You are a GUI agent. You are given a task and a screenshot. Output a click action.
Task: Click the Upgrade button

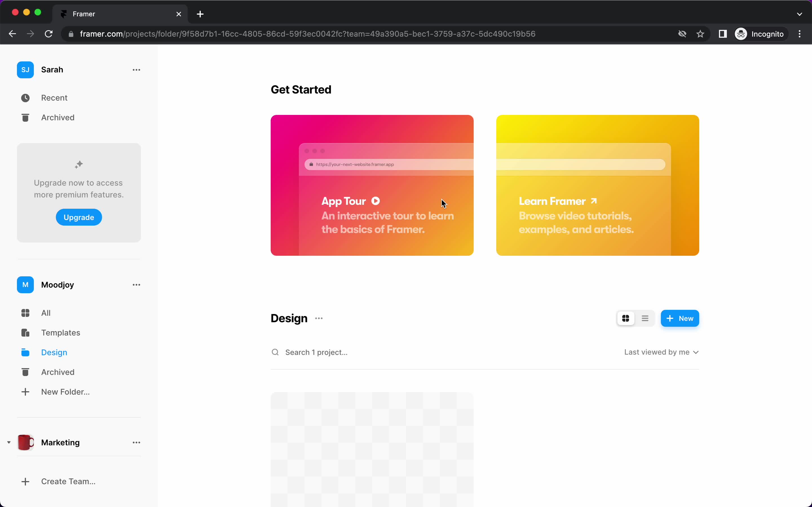(78, 217)
